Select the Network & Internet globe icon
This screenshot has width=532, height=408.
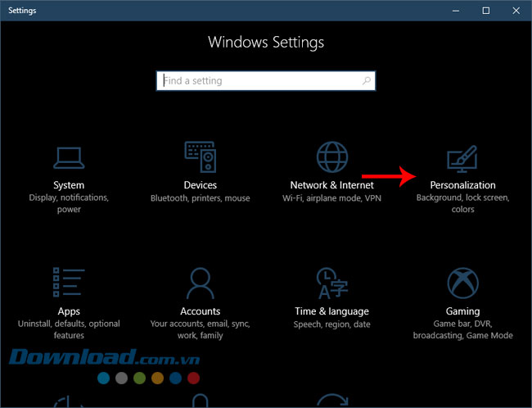tap(331, 156)
